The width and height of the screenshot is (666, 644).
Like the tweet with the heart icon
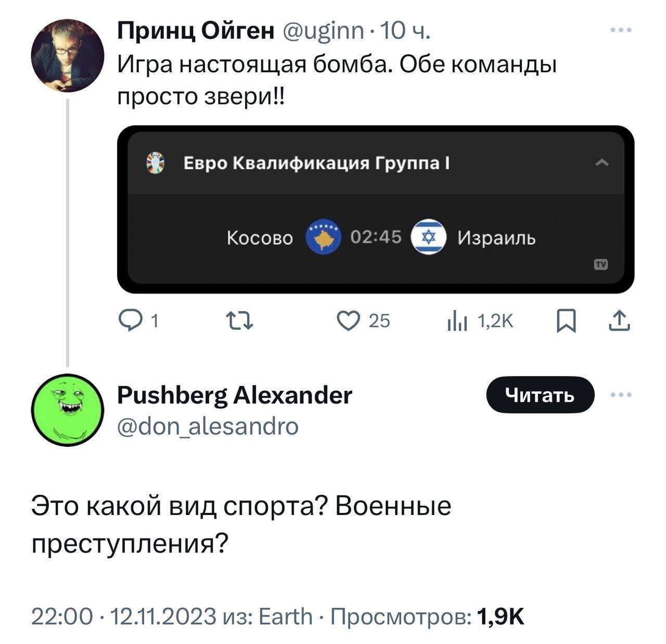[x=347, y=321]
